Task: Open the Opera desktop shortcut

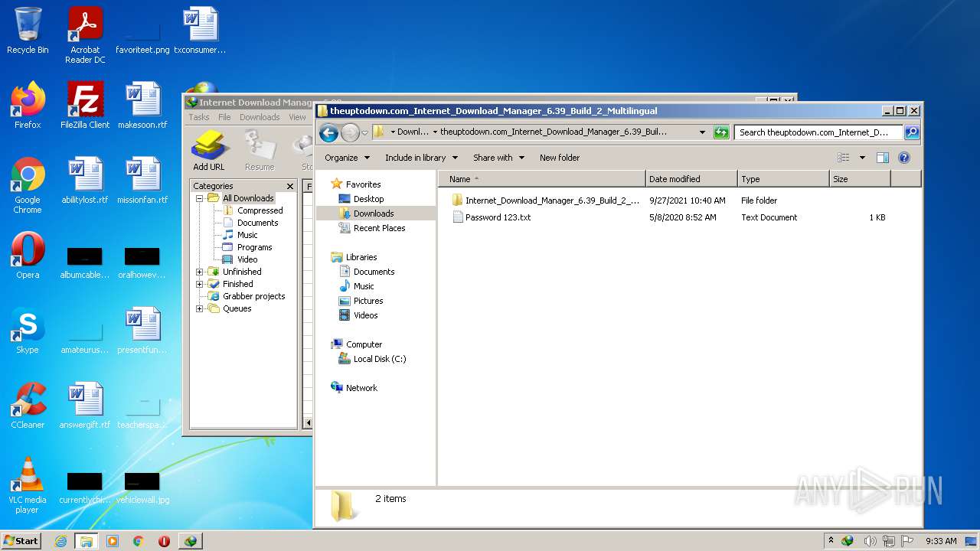Action: [28, 256]
